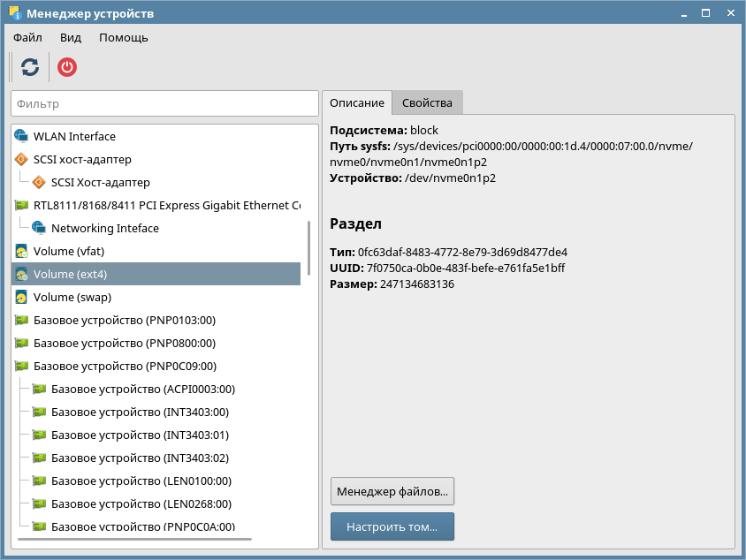This screenshot has height=560, width=746.
Task: Open the Помощь menu
Action: pyautogui.click(x=123, y=38)
